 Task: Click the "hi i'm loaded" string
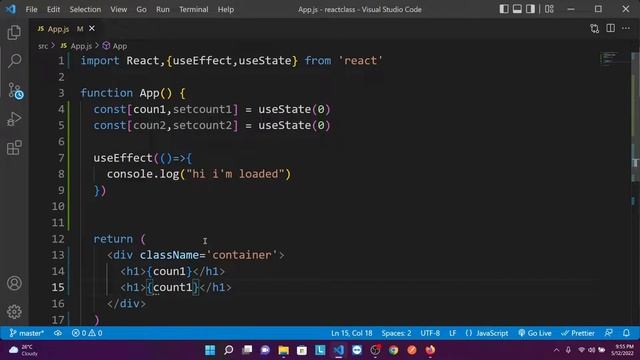click(235, 174)
